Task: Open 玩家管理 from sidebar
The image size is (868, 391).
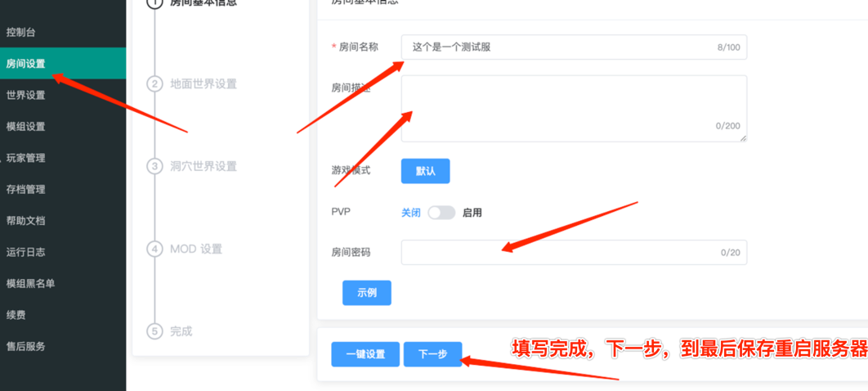Action: pyautogui.click(x=26, y=158)
